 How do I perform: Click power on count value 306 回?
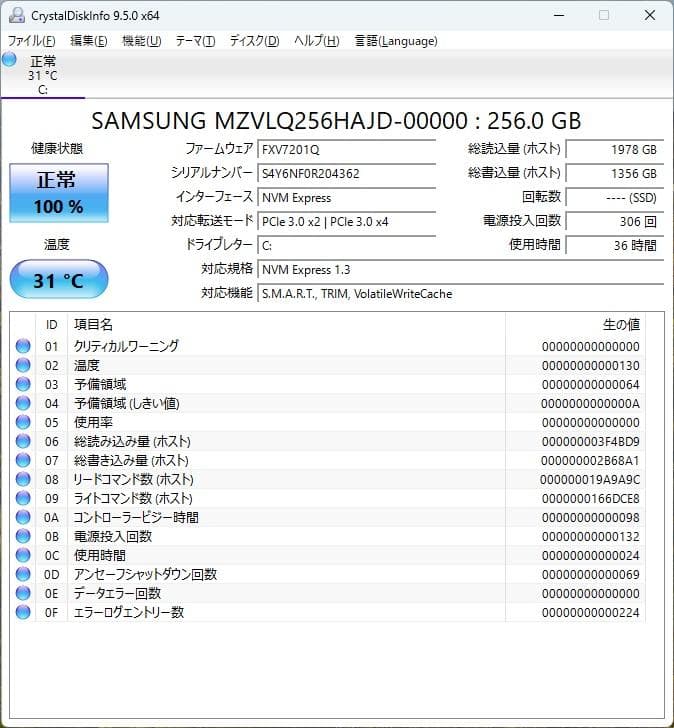click(615, 222)
